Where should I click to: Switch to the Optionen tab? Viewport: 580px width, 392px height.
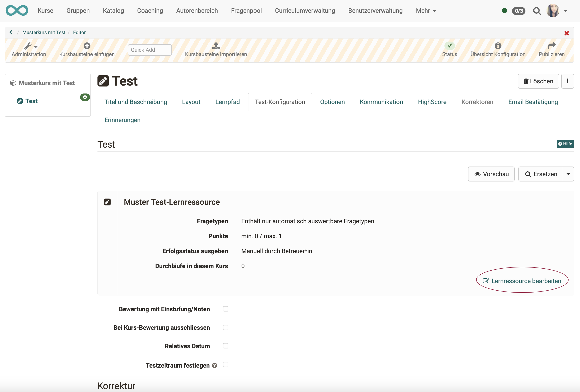click(x=332, y=102)
